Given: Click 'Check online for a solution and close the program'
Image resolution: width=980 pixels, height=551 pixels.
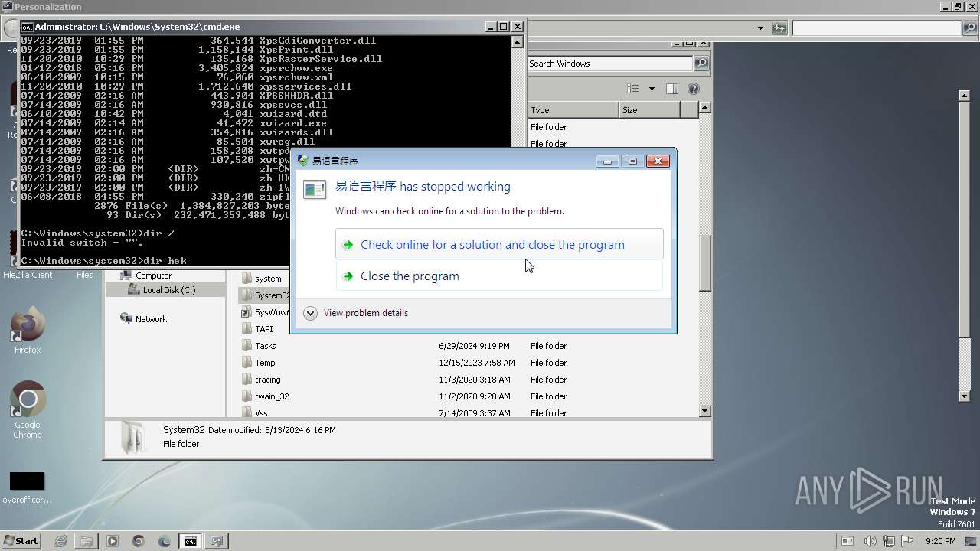Looking at the screenshot, I should click(499, 245).
